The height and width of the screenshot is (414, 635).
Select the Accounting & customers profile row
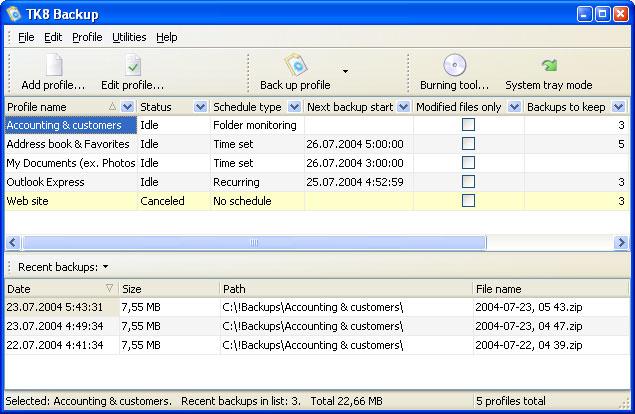tap(317, 125)
